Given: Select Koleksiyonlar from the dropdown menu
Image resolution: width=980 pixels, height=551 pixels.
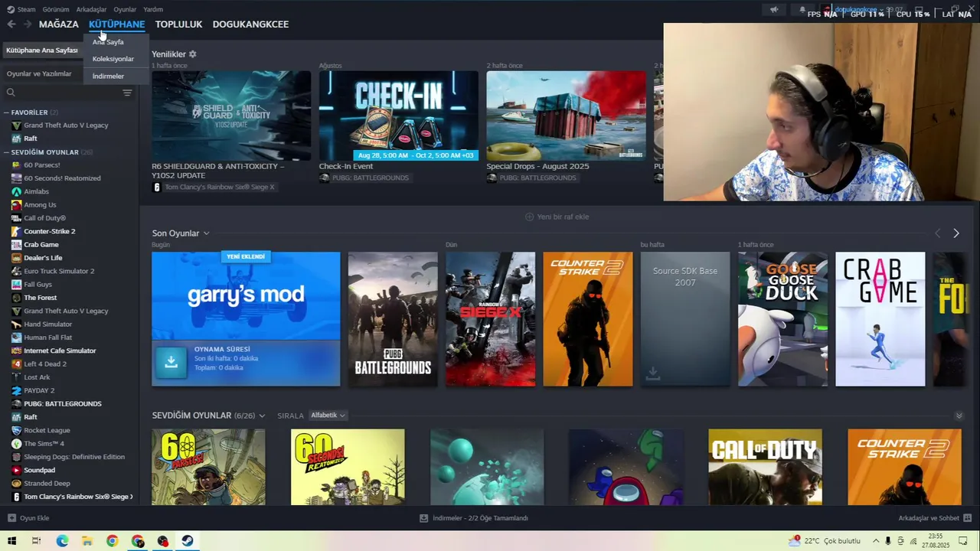Looking at the screenshot, I should point(113,59).
